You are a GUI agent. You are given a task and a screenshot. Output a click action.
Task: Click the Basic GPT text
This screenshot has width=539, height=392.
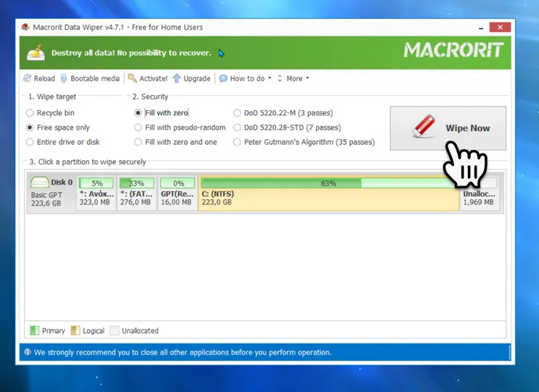coord(47,195)
